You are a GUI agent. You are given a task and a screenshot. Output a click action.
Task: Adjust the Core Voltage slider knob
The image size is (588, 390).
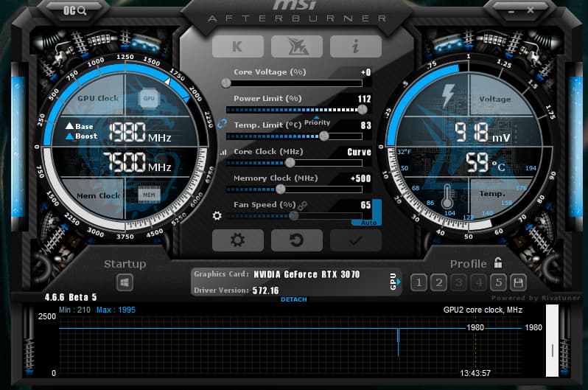point(225,83)
